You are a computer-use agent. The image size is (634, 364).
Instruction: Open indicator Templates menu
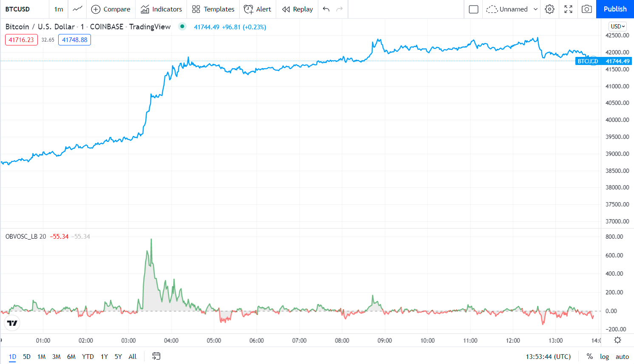point(213,9)
